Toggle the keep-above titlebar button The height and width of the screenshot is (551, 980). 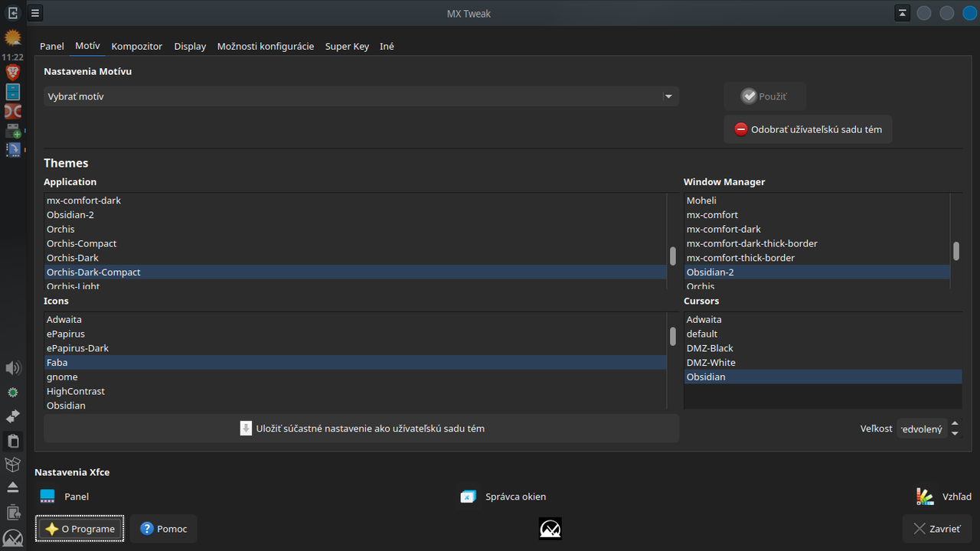(x=903, y=13)
